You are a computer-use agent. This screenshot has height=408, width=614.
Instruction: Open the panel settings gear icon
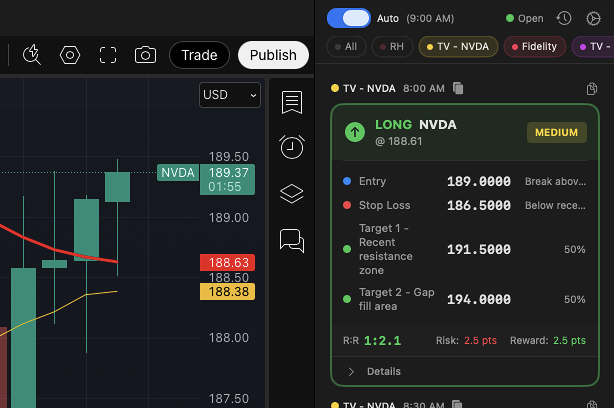(x=592, y=18)
